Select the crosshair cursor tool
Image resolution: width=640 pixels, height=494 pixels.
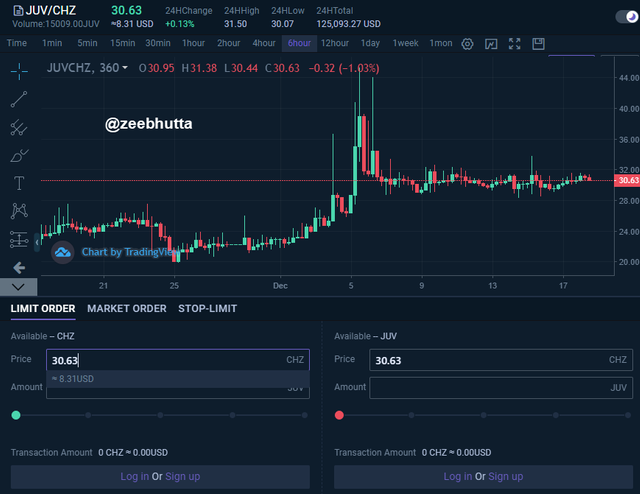pos(19,71)
